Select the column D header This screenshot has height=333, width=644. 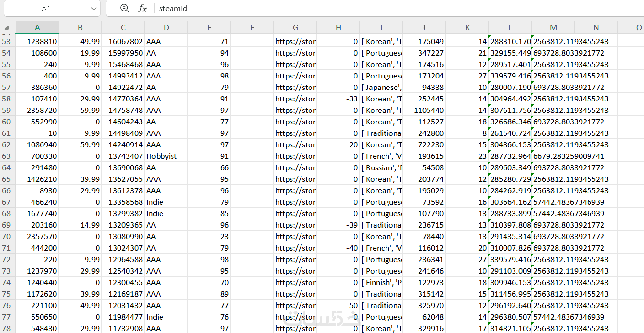166,28
